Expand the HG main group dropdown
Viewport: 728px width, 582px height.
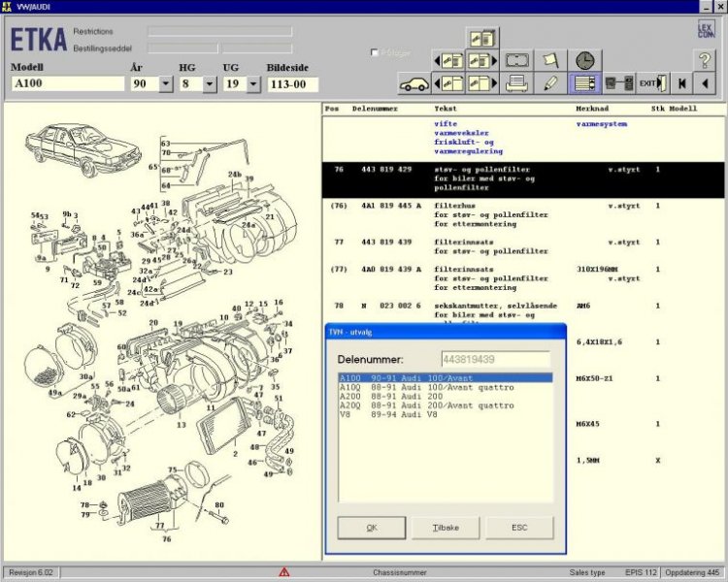pyautogui.click(x=210, y=84)
